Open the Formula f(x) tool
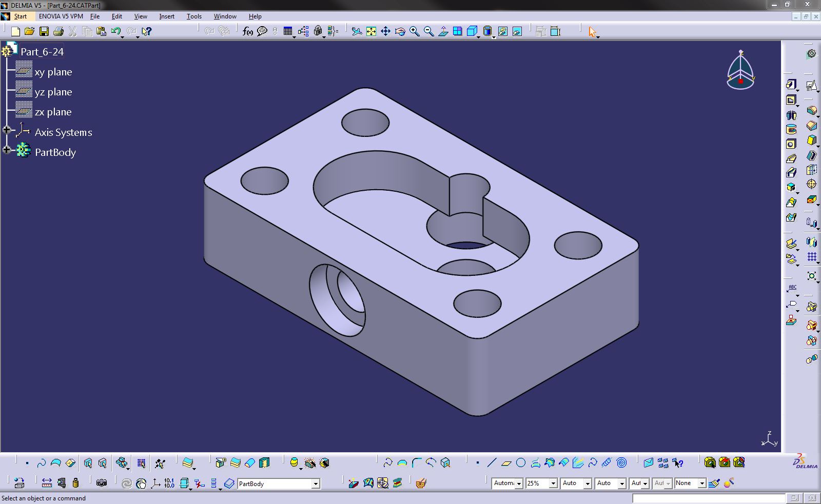Screen dimensions: 821x504 coord(248,31)
